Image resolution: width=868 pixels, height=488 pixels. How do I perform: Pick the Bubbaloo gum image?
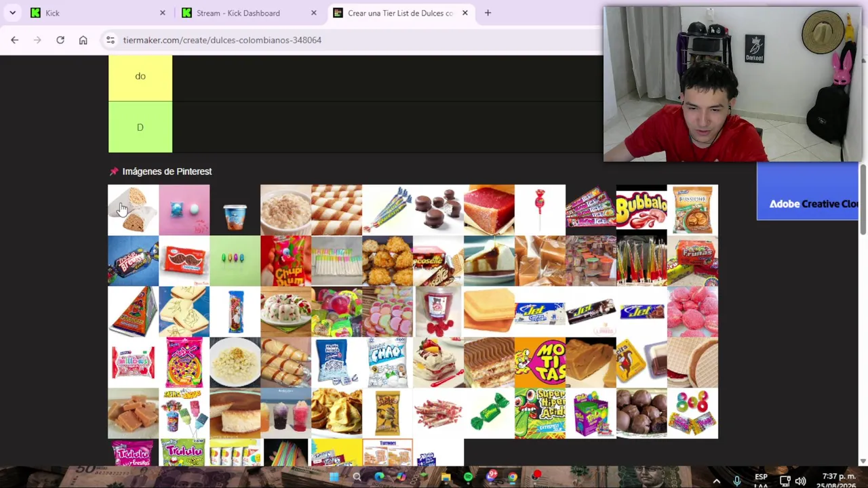point(642,210)
